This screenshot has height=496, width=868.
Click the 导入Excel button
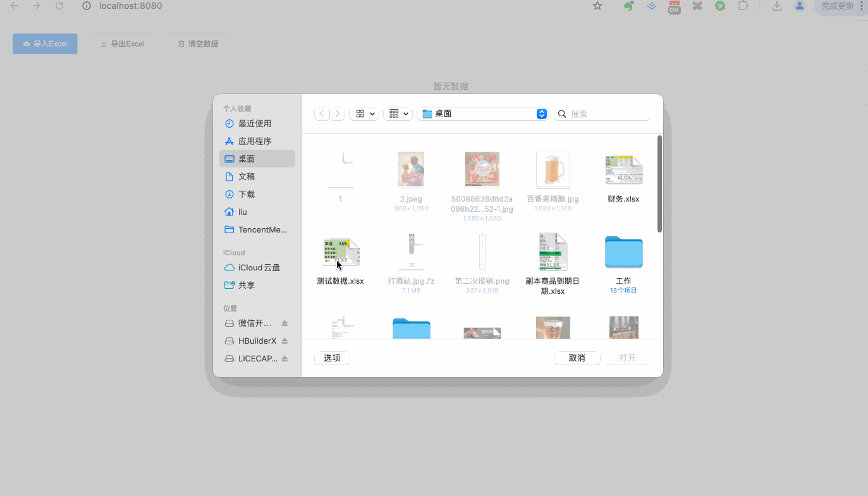[x=45, y=44]
